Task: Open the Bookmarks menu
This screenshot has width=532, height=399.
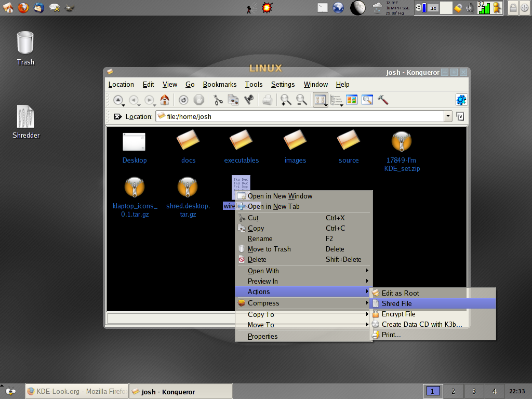Action: [220, 85]
